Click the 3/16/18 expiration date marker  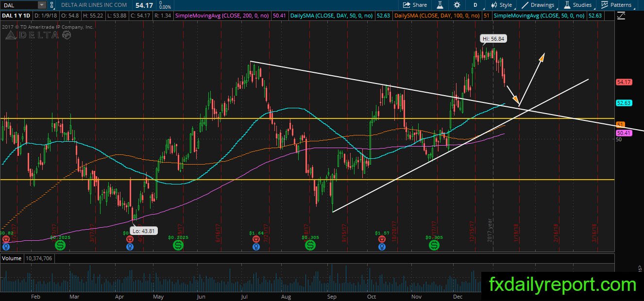(x=594, y=233)
